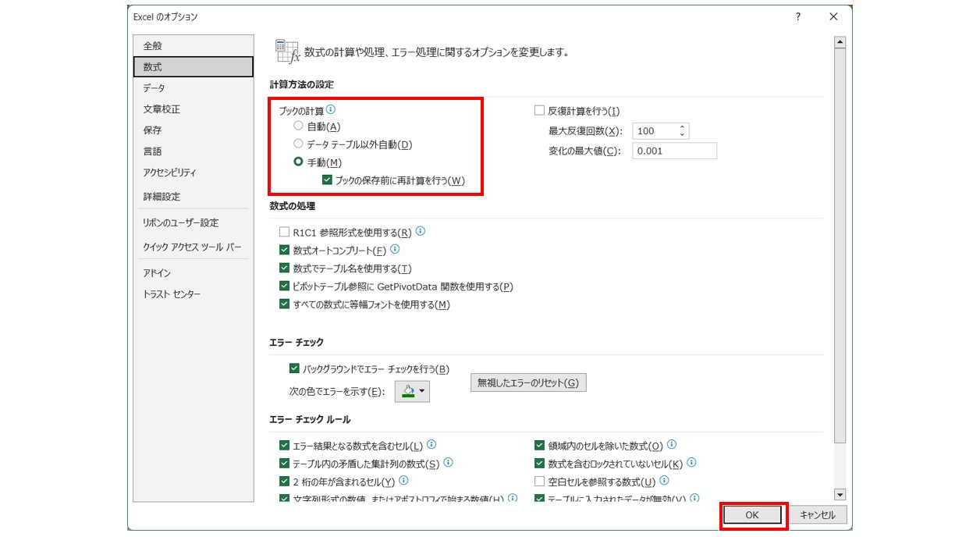Open the 保存 options category
The image size is (980, 537).
194,130
